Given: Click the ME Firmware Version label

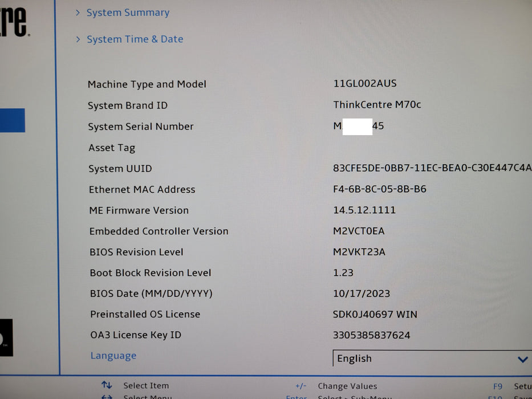Looking at the screenshot, I should coord(139,210).
